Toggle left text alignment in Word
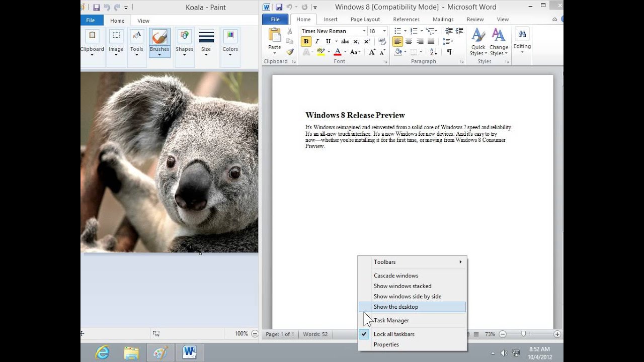 (397, 42)
